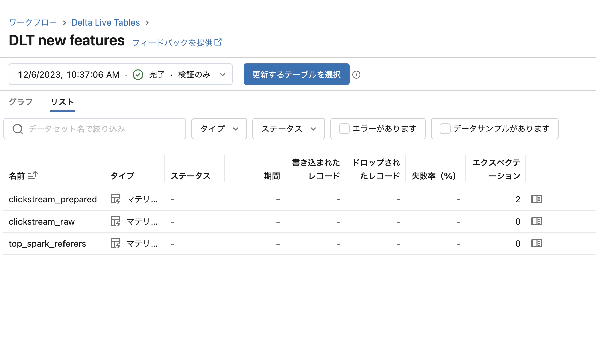Click the dataset name search field
The width and height of the screenshot is (596, 364).
[95, 129]
